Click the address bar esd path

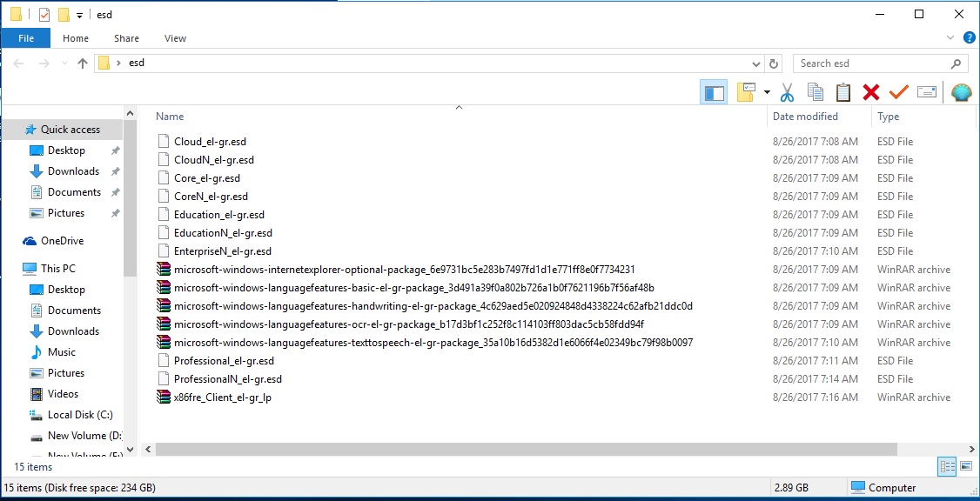click(x=137, y=63)
